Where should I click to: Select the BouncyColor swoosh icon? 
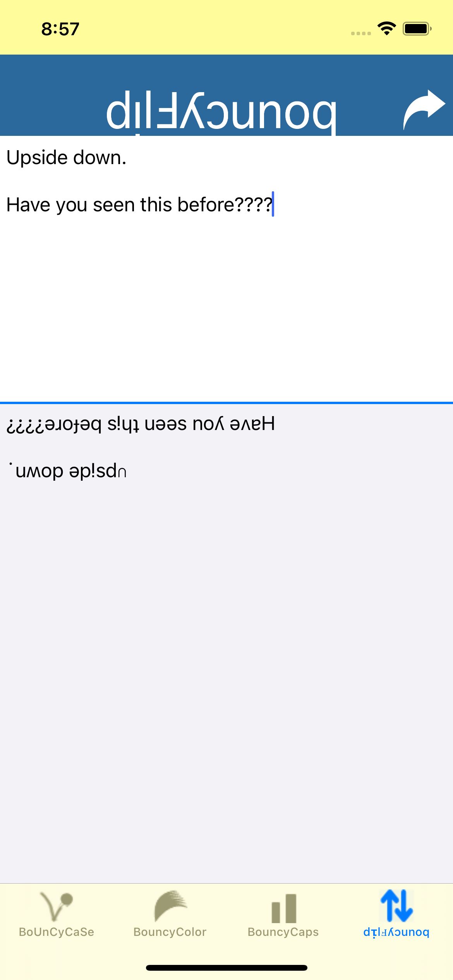pos(170,906)
